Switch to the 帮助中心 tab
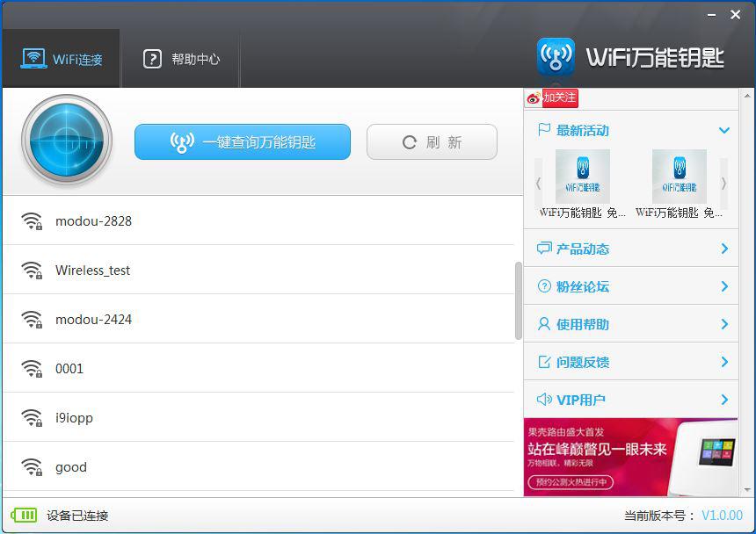The width and height of the screenshot is (756, 534). 181,59
